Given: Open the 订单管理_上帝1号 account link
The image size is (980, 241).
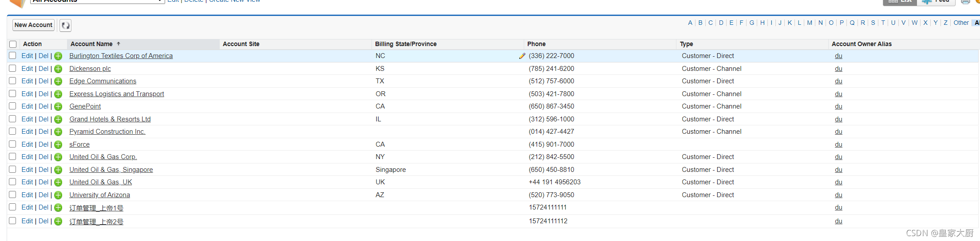Looking at the screenshot, I should (x=96, y=208).
